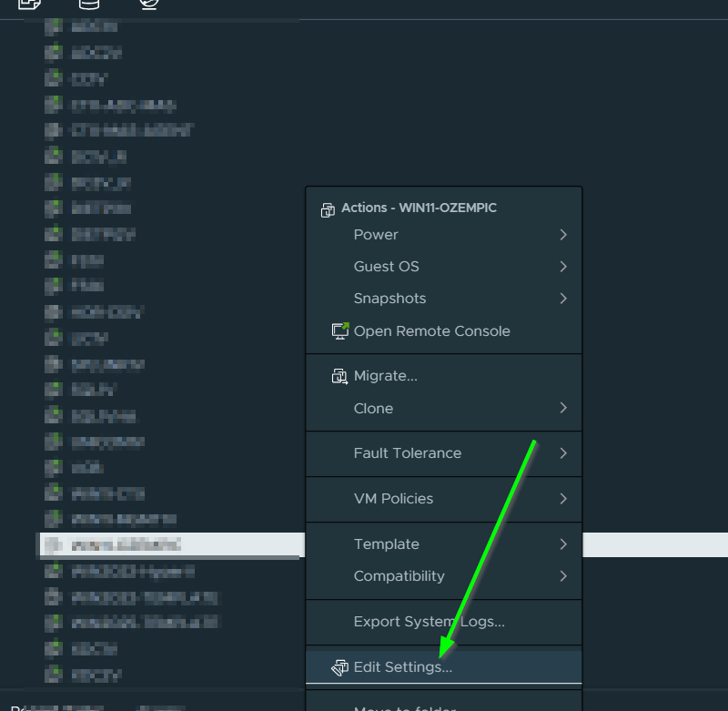Click the VM icon on the highlighted tree row
Viewport: 728px width, 711px height.
tap(54, 545)
